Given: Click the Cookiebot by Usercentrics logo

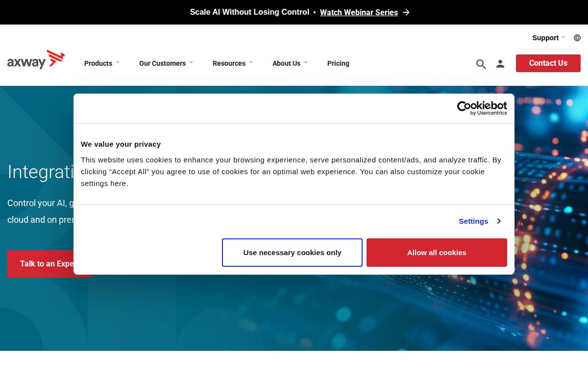Looking at the screenshot, I should (482, 108).
